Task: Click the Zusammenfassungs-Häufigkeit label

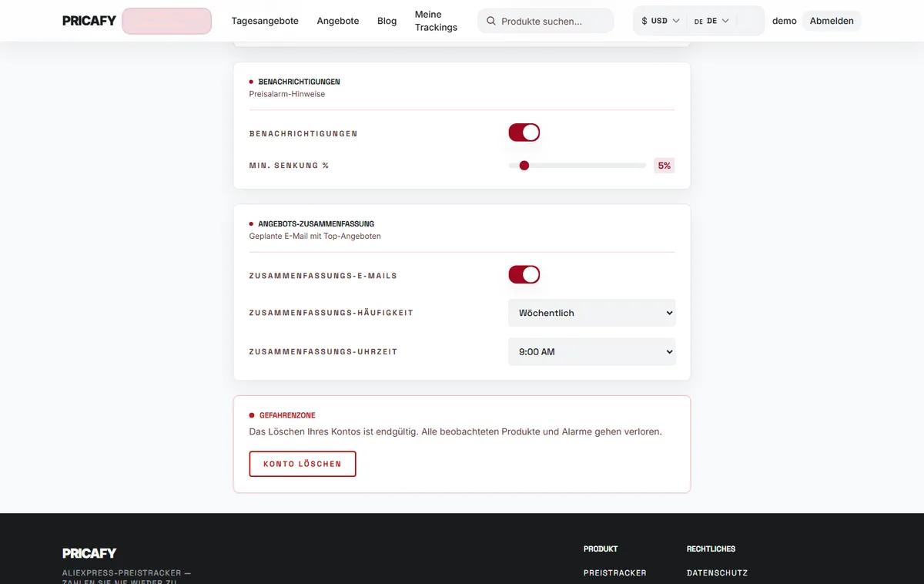Action: [331, 313]
